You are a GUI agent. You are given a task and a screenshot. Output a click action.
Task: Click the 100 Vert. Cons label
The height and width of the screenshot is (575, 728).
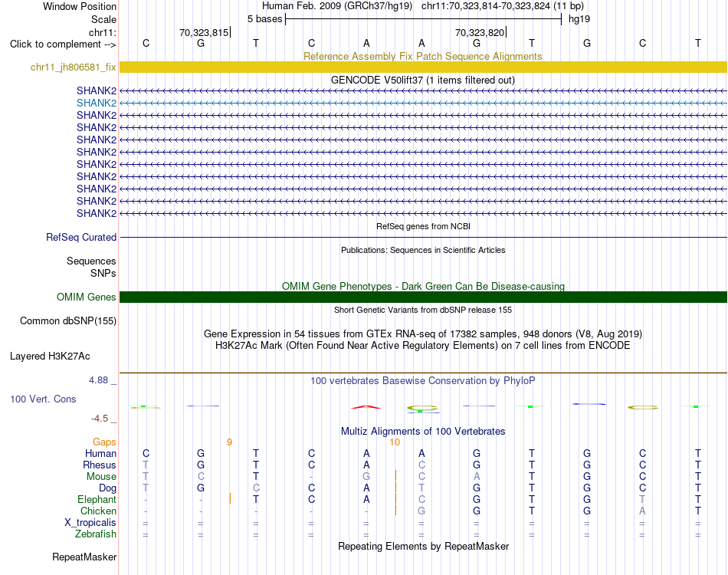point(43,399)
